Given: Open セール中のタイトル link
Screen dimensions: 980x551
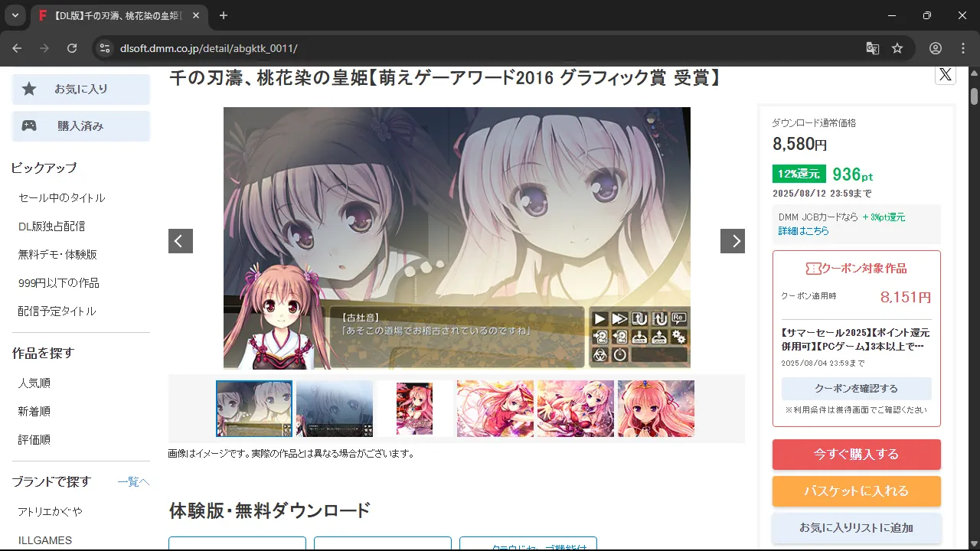Looking at the screenshot, I should point(62,197).
